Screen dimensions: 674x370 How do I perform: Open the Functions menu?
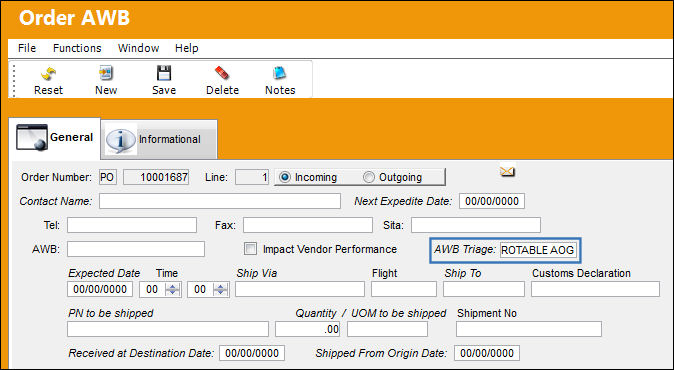(77, 48)
